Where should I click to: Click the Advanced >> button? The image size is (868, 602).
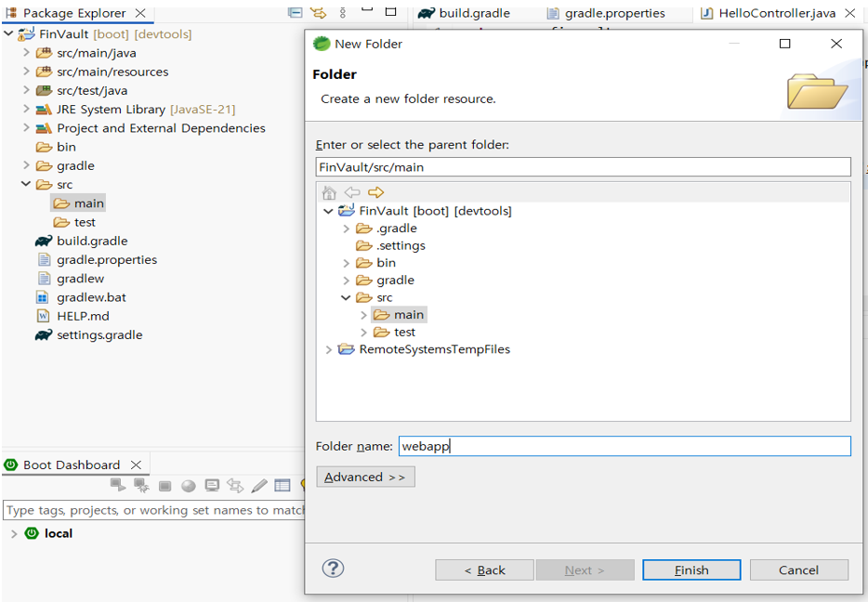[x=365, y=477]
